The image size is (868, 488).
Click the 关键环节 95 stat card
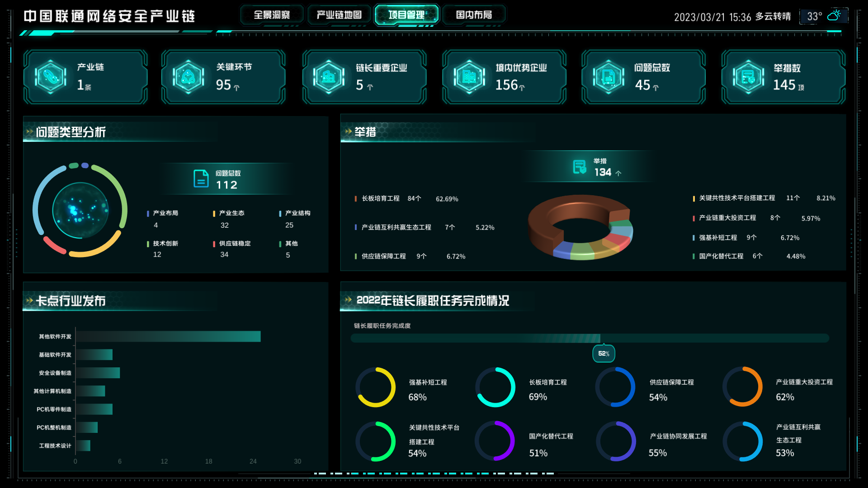(223, 77)
